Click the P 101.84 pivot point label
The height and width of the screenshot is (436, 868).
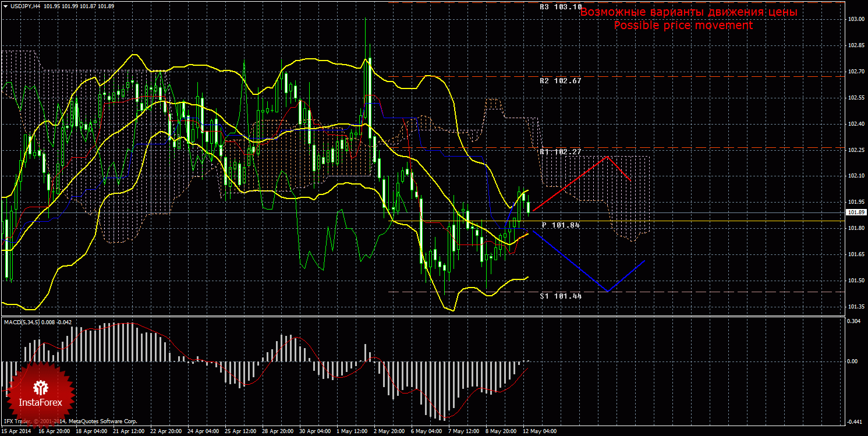tap(561, 225)
